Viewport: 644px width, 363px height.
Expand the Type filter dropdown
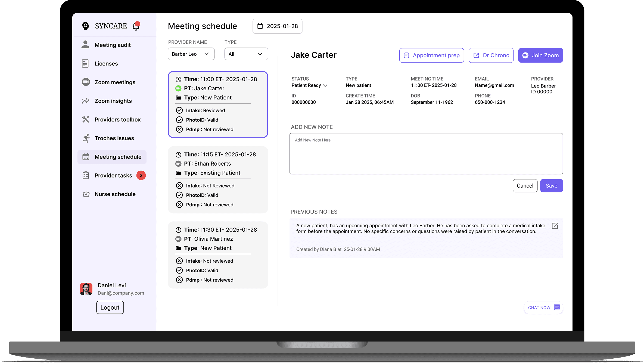click(x=246, y=54)
